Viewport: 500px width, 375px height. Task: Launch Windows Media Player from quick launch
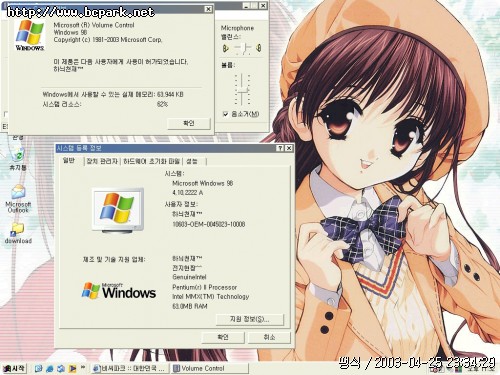[x=72, y=368]
